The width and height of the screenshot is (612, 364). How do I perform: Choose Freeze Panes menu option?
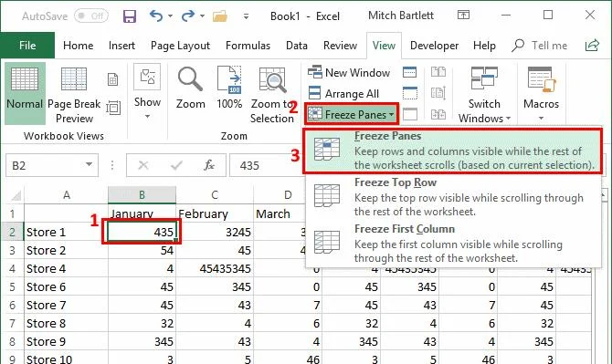pos(453,151)
